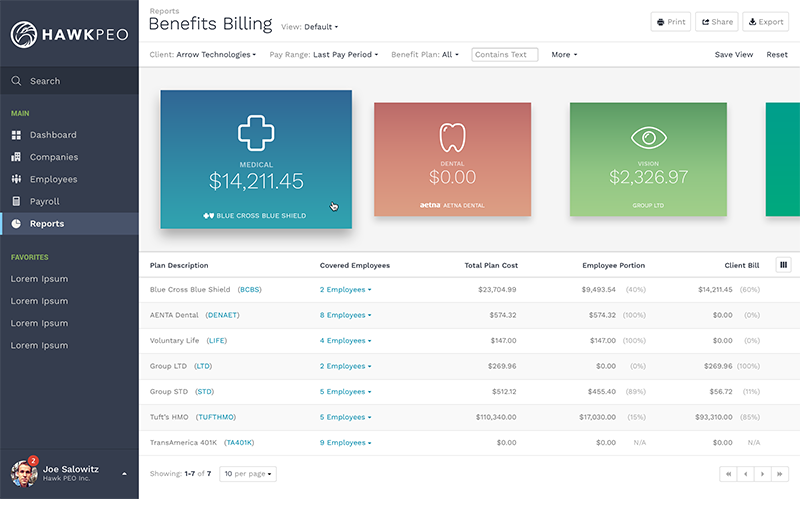Click the Contains Text filter field

coord(505,55)
